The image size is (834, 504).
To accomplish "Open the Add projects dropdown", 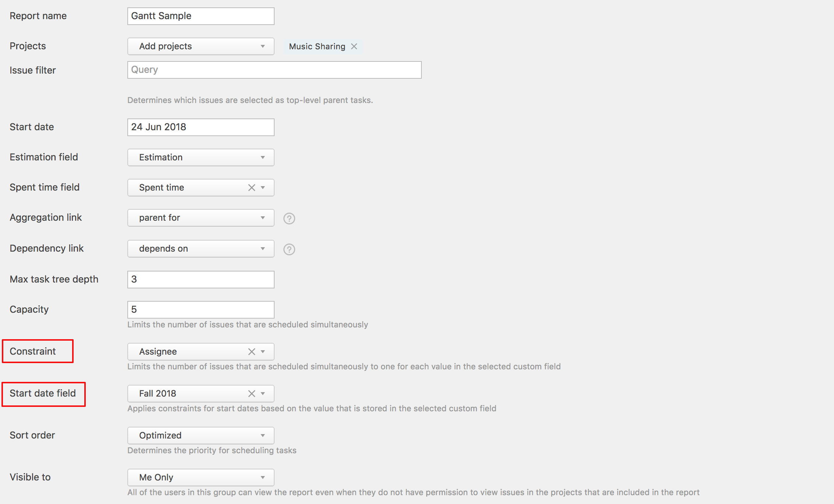I will pos(201,46).
